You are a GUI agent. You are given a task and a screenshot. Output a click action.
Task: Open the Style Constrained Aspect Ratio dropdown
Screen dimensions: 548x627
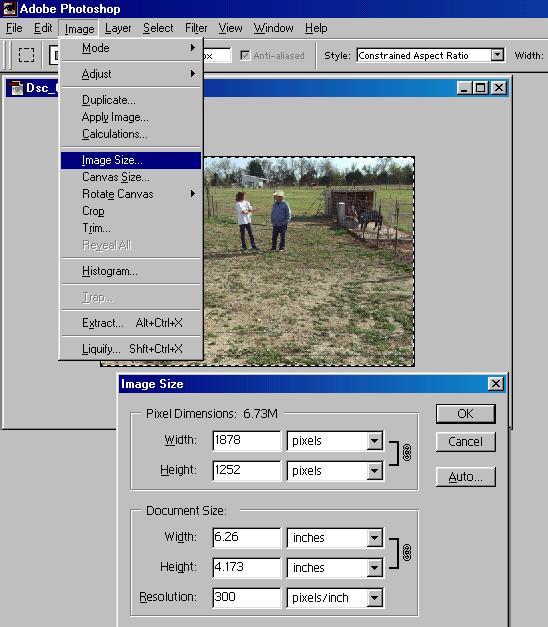click(x=497, y=55)
